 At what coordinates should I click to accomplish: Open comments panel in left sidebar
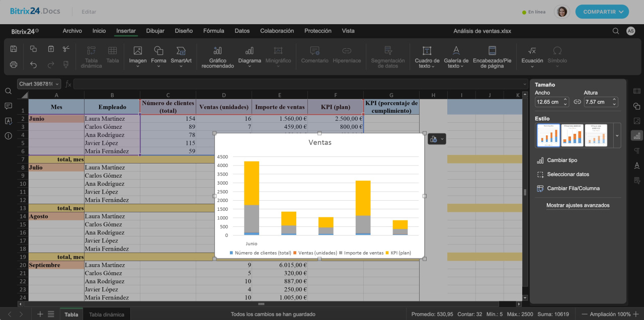tap(8, 106)
